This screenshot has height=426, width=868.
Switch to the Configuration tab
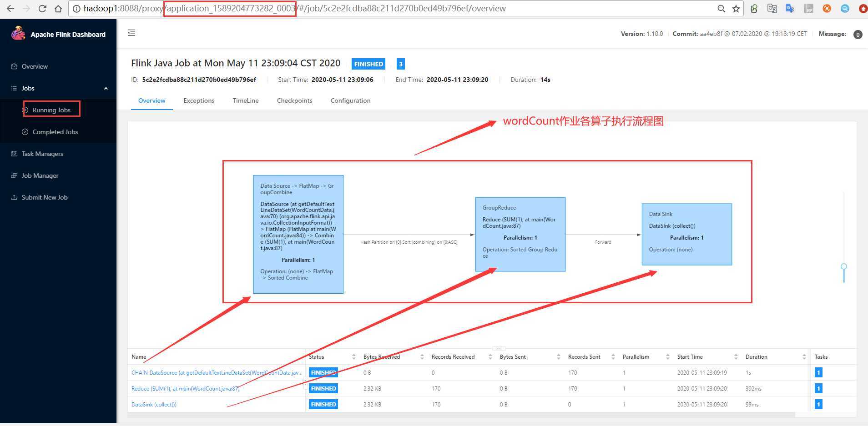click(350, 100)
